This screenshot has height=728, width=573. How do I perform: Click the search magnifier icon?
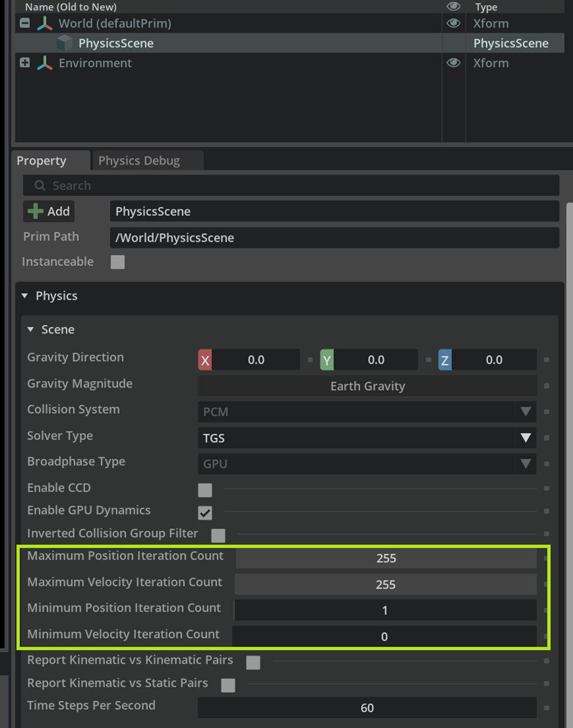[x=40, y=186]
